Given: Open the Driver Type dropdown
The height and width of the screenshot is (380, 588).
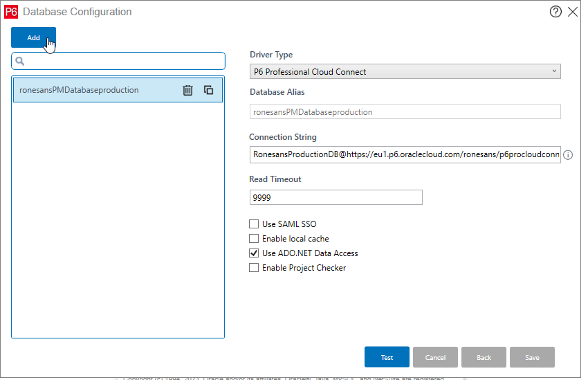Looking at the screenshot, I should (x=405, y=71).
